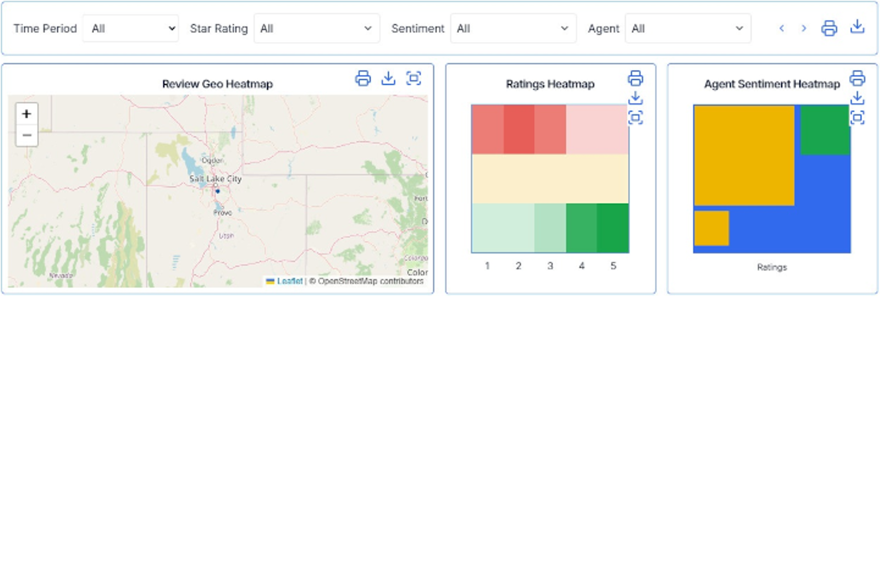The height and width of the screenshot is (588, 881).
Task: Fullscreen the Agent Sentiment Heatmap
Action: point(857,118)
